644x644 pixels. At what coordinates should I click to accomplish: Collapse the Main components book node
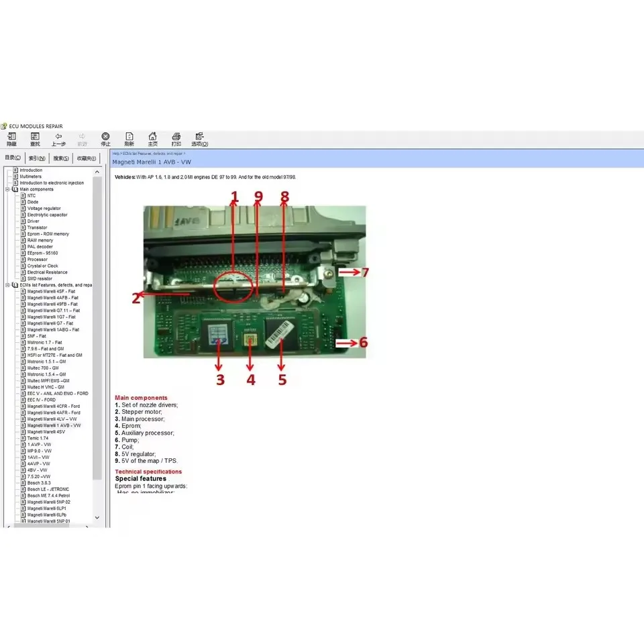(7, 189)
